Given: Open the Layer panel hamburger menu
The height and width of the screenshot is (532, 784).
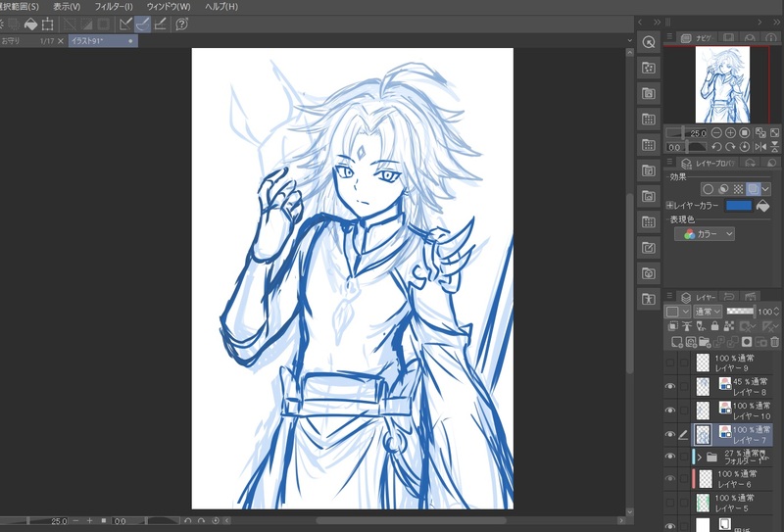Looking at the screenshot, I should point(669,296).
